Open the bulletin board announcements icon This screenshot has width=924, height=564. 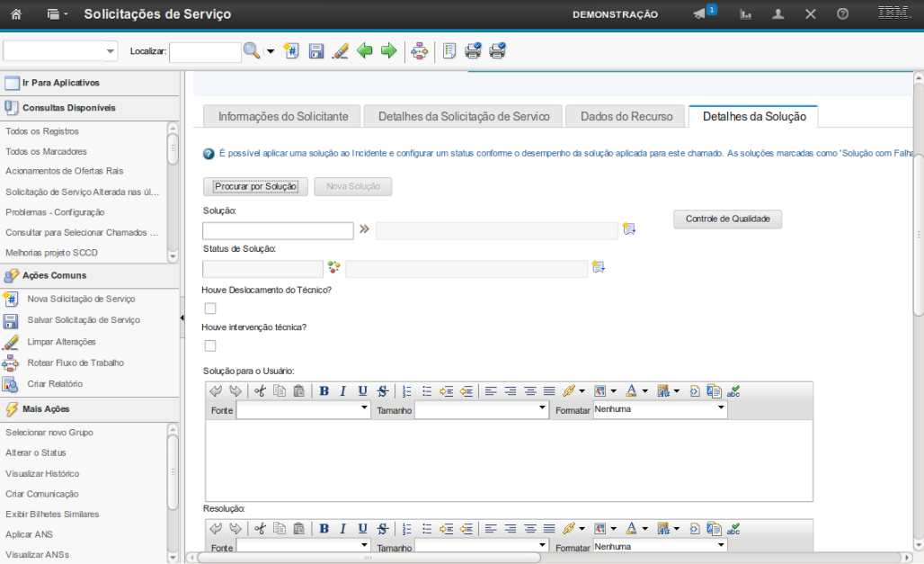click(700, 14)
